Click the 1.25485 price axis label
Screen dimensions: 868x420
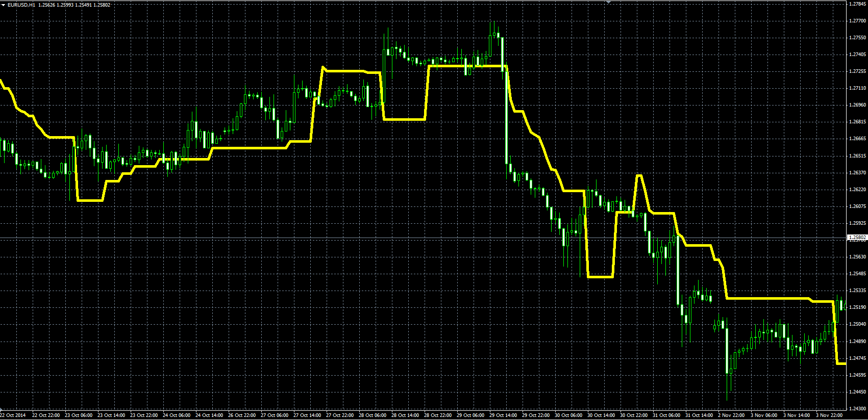[x=858, y=274]
